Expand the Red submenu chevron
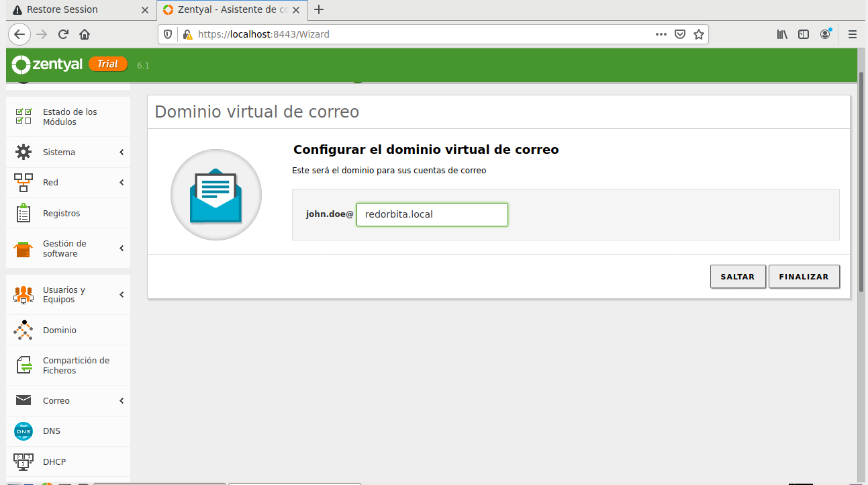Viewport: 868px width, 485px height. [122, 183]
